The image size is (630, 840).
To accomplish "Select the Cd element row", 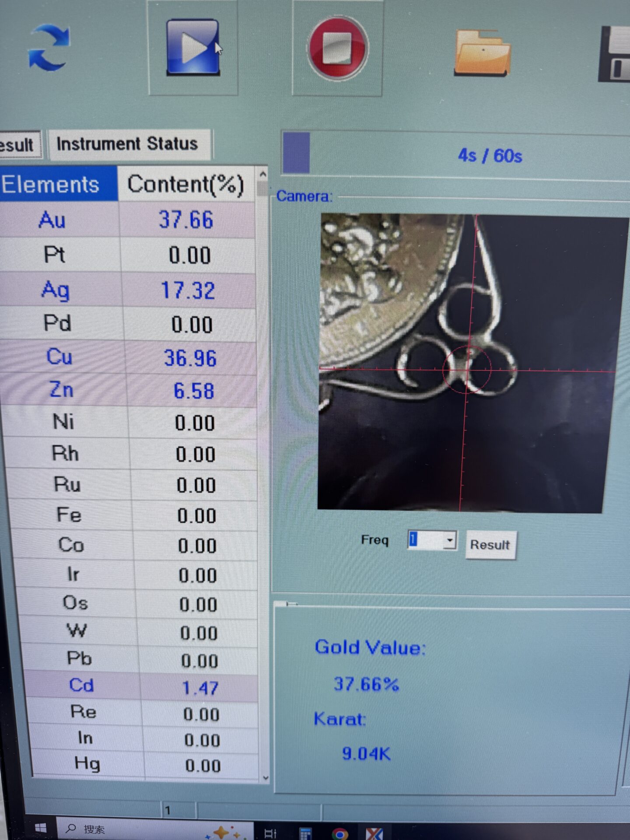I will [x=142, y=687].
